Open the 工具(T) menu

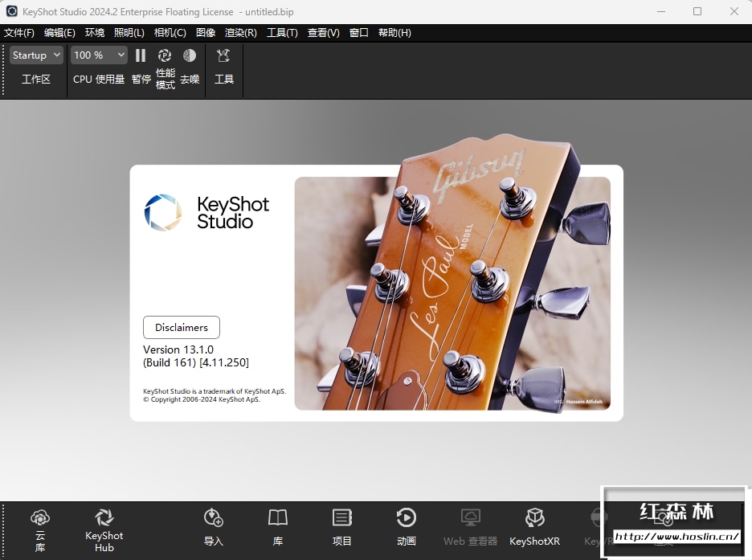coord(282,33)
